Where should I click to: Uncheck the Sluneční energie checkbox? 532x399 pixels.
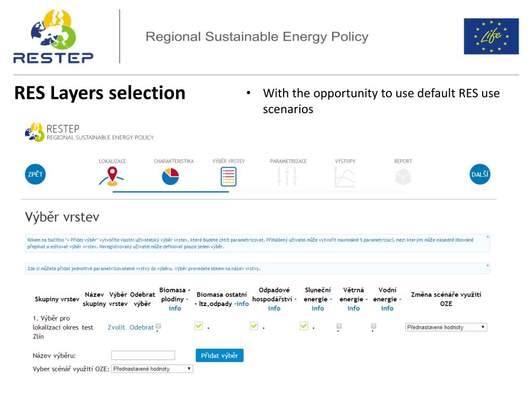[304, 326]
